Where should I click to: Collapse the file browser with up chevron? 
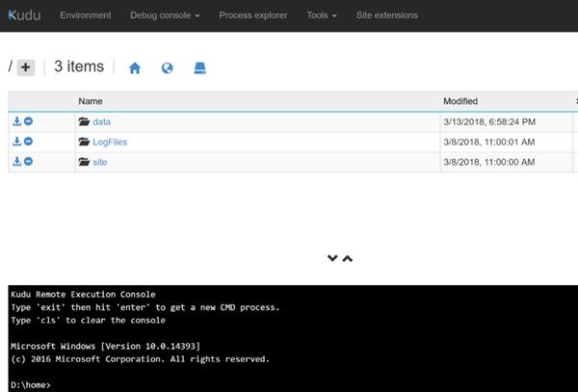pos(348,258)
